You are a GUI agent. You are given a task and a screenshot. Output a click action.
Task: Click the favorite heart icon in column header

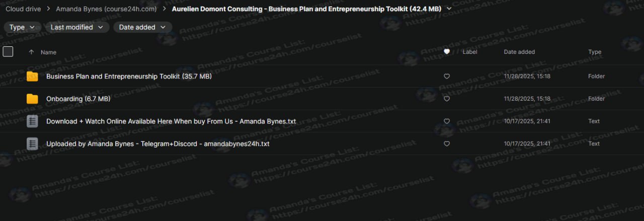pos(447,52)
